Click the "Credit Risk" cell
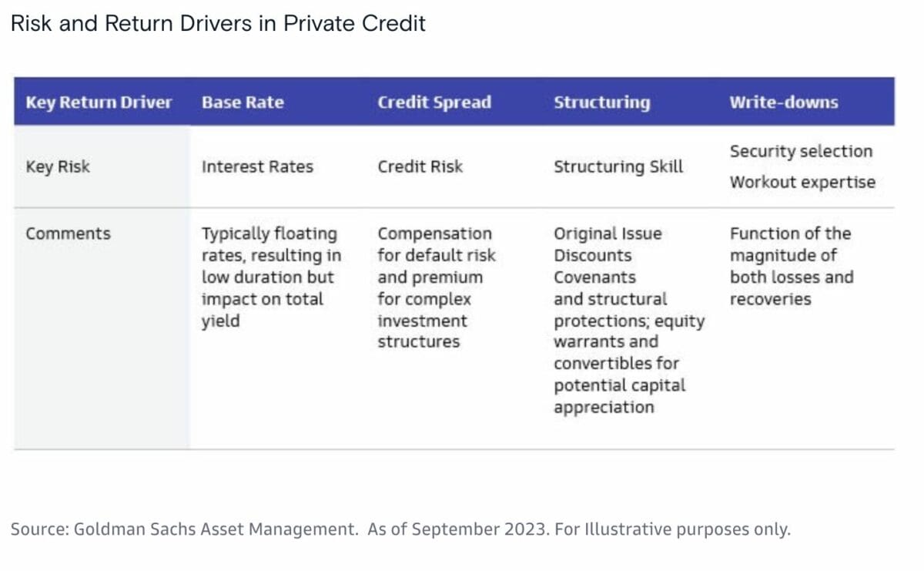This screenshot has width=924, height=571. (420, 166)
